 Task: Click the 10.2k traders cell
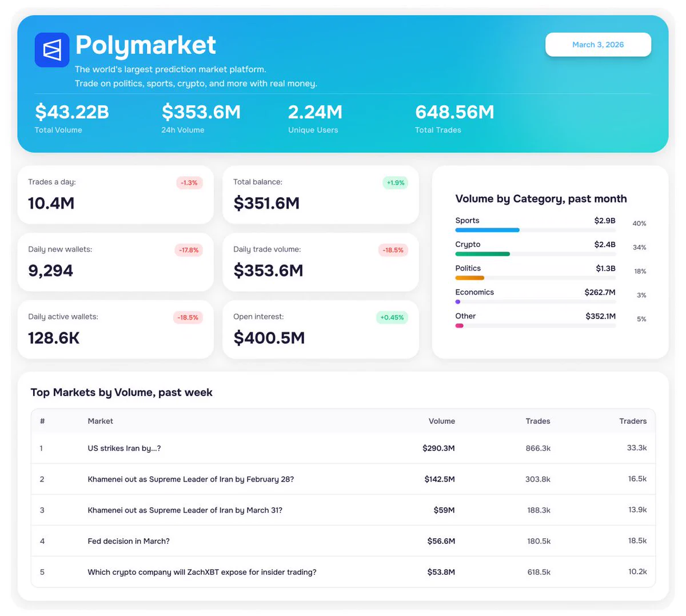coord(637,571)
